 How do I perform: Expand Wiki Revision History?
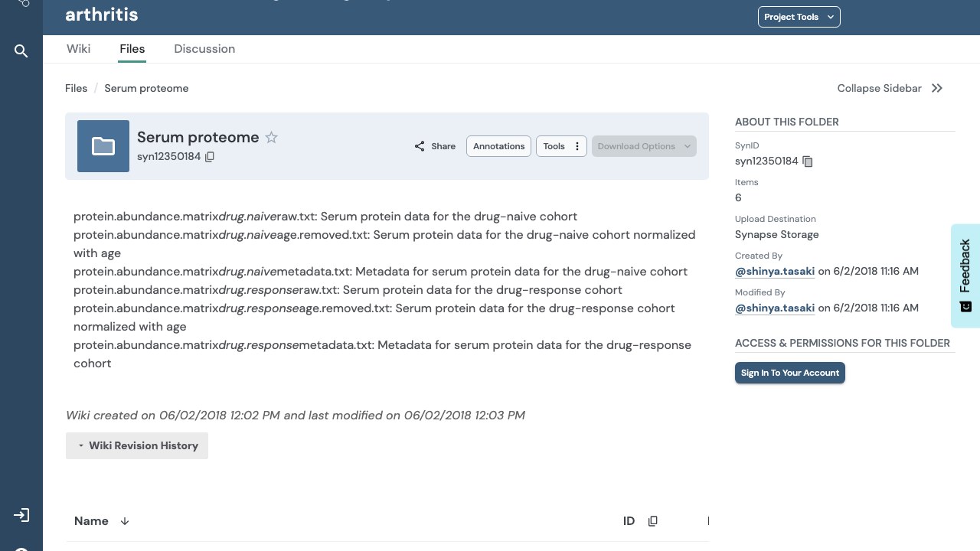click(137, 445)
